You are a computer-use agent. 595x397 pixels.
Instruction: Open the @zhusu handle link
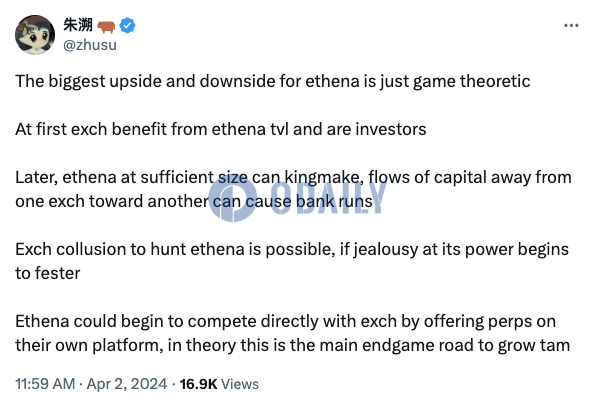point(90,45)
